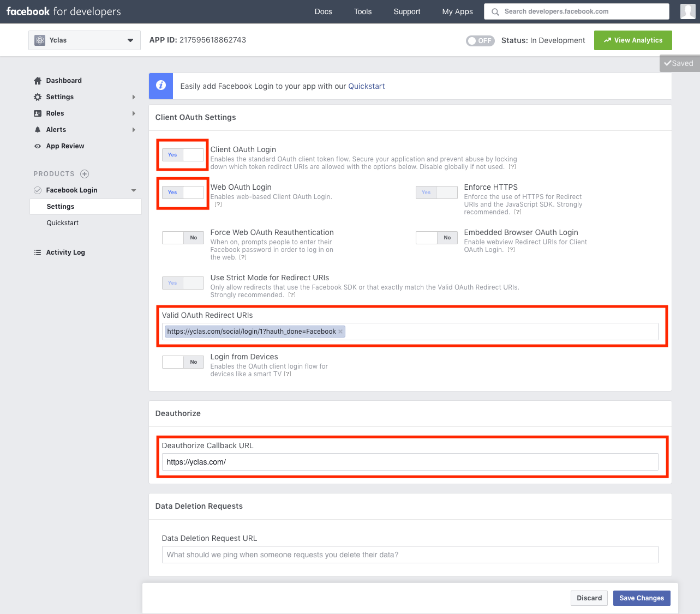Viewport: 700px width, 614px height.
Task: Open Docs in top navigation
Action: click(323, 11)
